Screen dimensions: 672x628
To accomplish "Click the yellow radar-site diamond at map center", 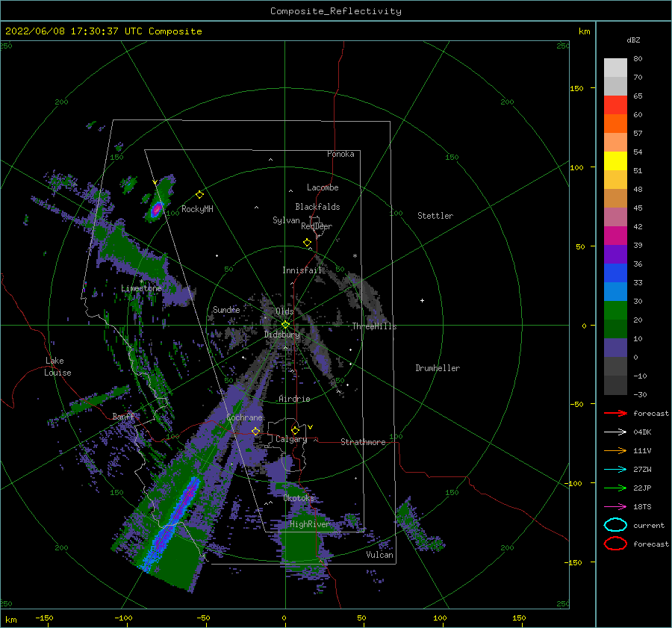I will click(285, 325).
